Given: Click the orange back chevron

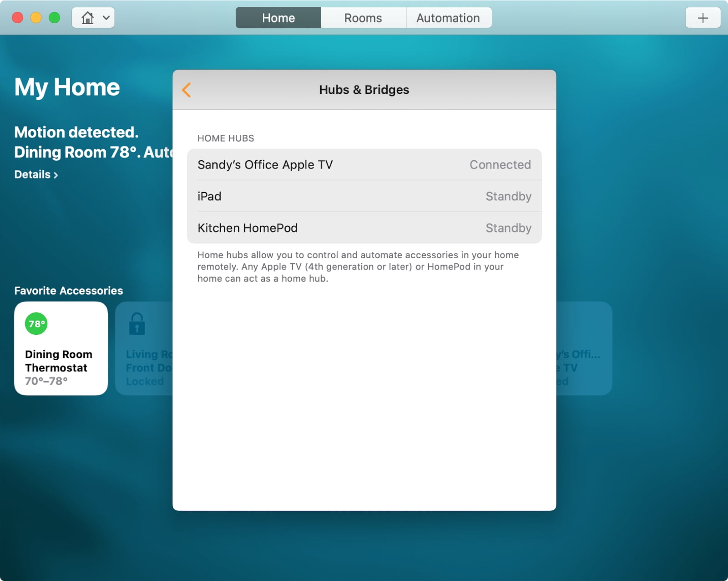Looking at the screenshot, I should [x=187, y=90].
